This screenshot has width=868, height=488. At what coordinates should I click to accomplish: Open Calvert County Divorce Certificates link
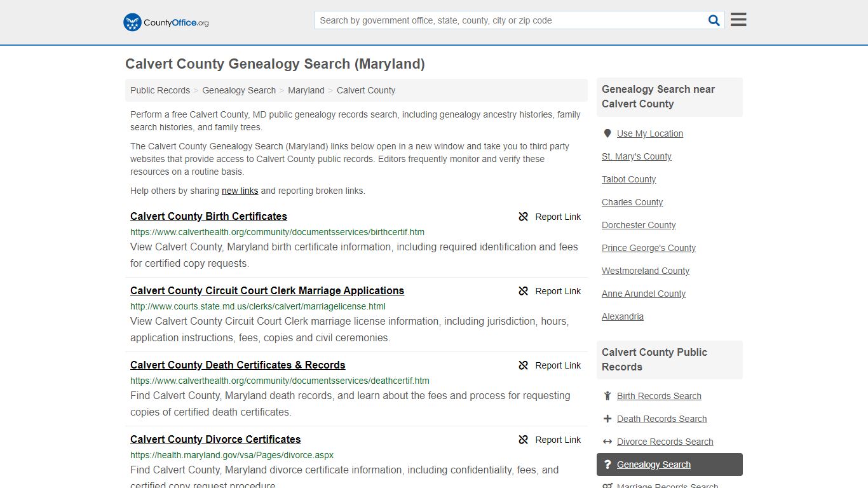215,439
